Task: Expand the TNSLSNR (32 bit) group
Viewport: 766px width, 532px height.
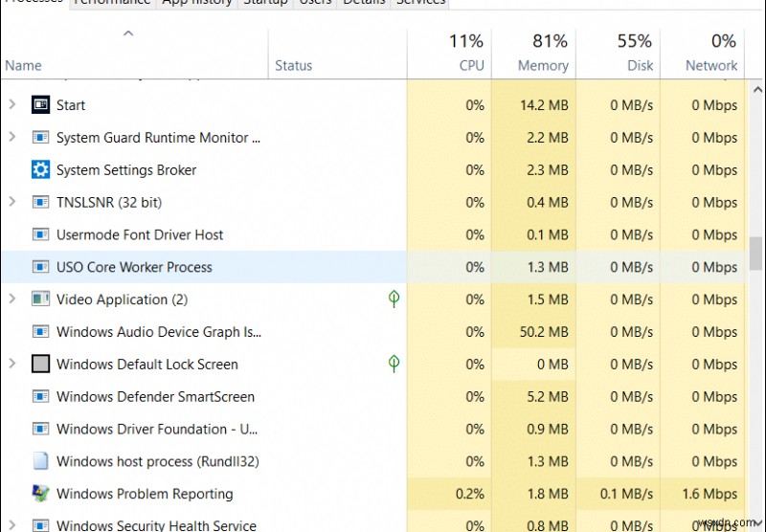Action: [x=12, y=202]
